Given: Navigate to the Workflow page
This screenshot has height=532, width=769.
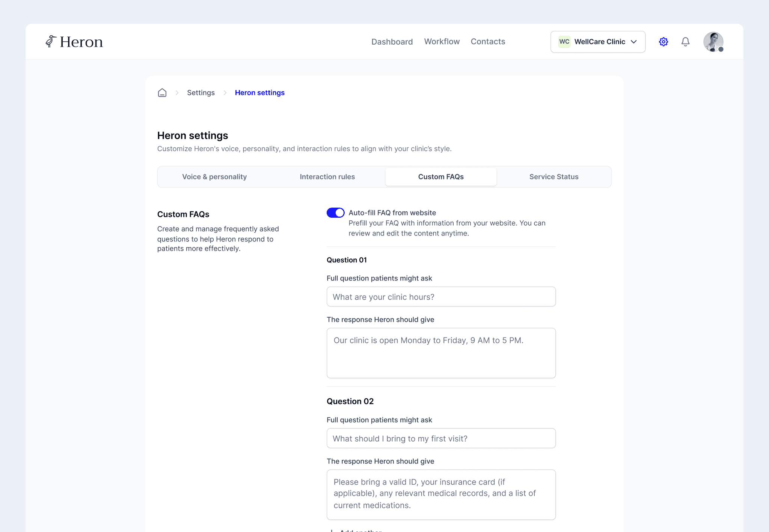Looking at the screenshot, I should click(442, 42).
